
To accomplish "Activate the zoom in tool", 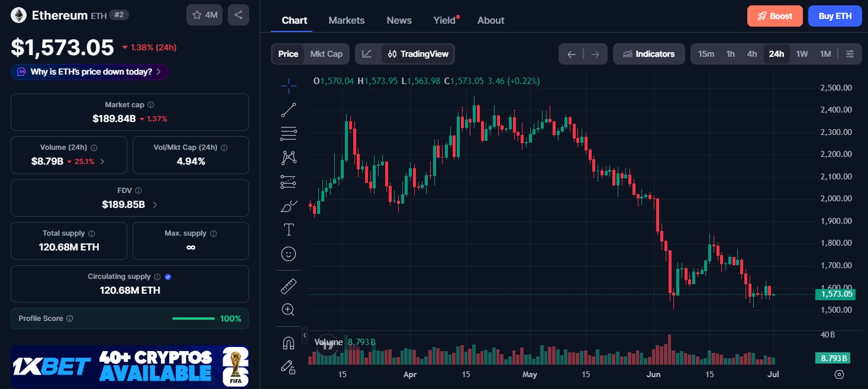I will (x=288, y=310).
